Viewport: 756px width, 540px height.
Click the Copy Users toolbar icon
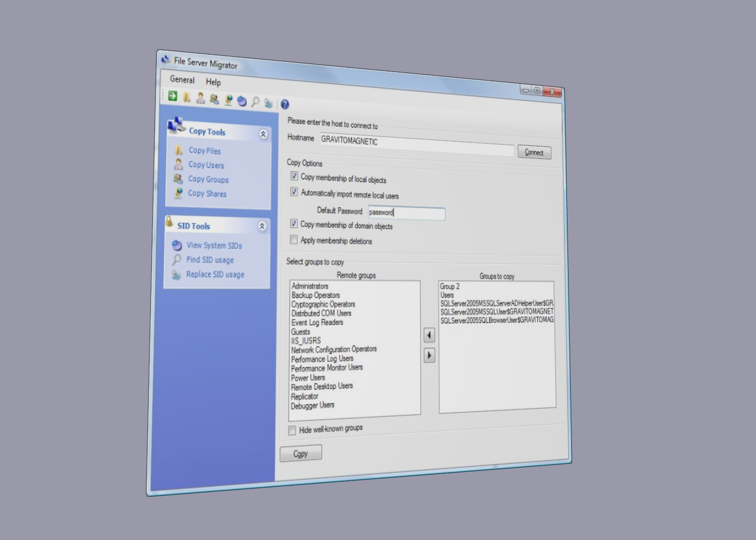click(x=200, y=98)
